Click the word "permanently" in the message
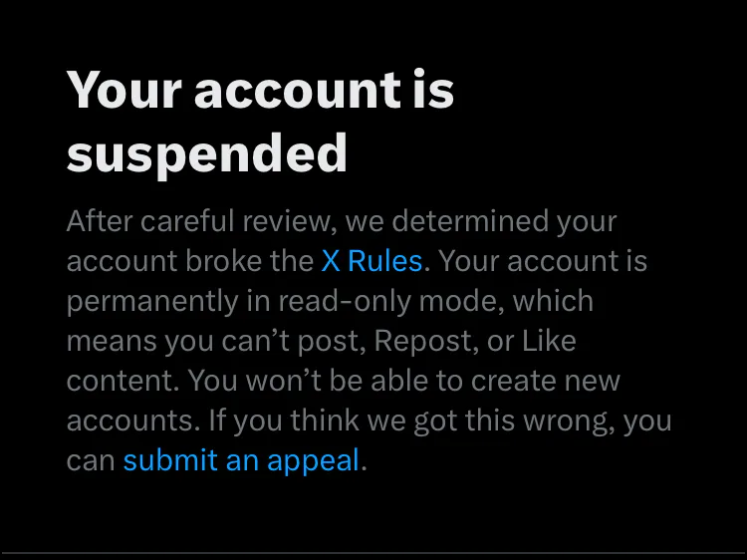 (x=152, y=302)
